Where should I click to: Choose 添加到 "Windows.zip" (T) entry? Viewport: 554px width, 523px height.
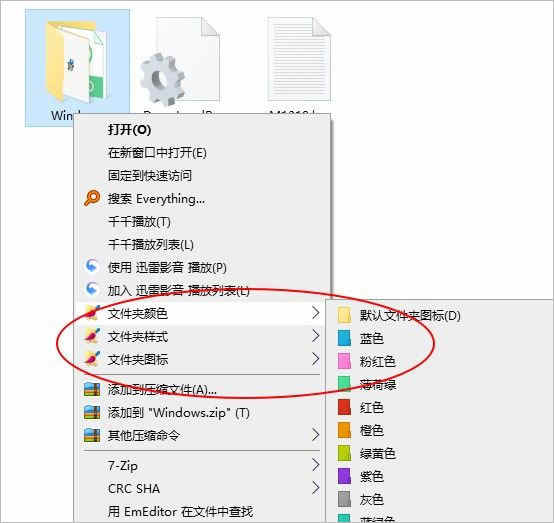[x=178, y=413]
